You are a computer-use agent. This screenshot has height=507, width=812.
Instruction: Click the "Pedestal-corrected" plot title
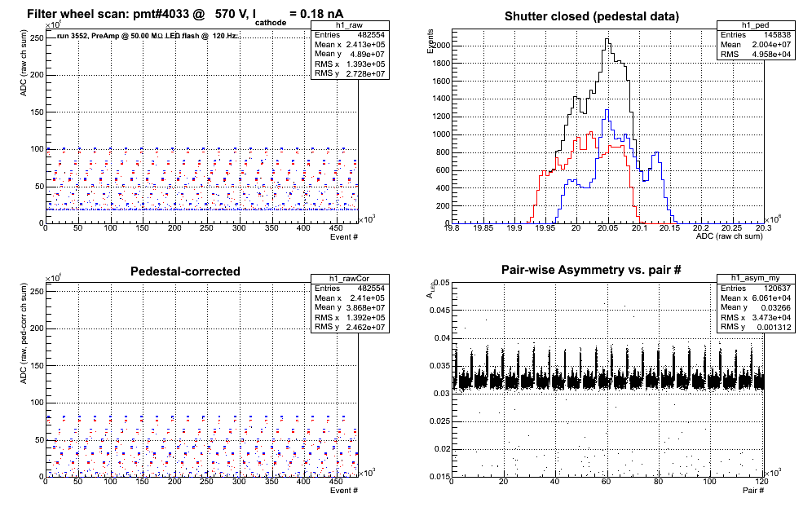click(x=185, y=271)
